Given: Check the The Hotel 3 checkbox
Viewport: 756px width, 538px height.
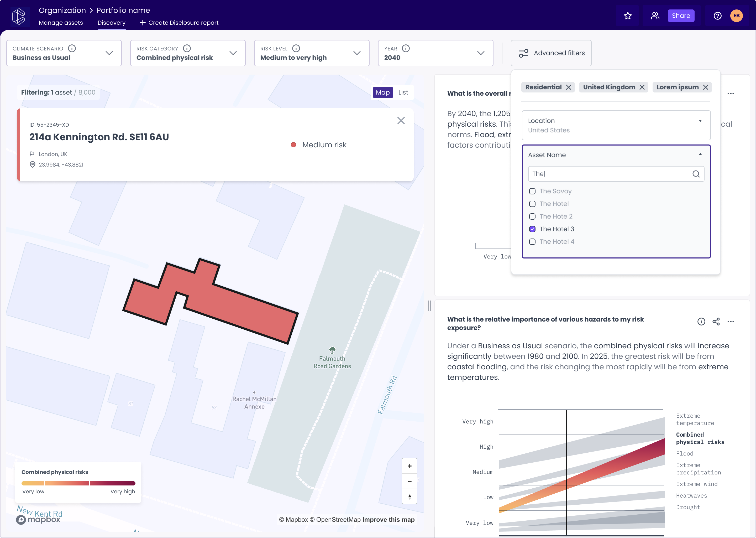Looking at the screenshot, I should [x=532, y=229].
